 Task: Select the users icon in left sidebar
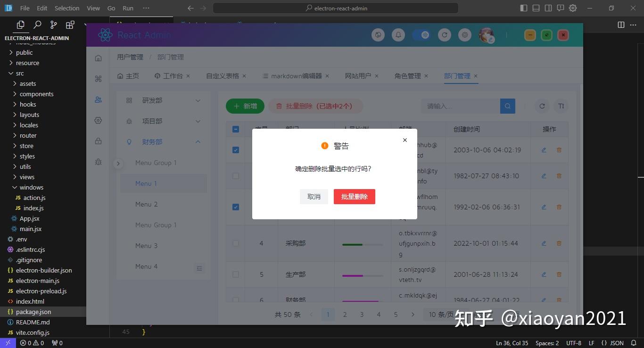[98, 99]
